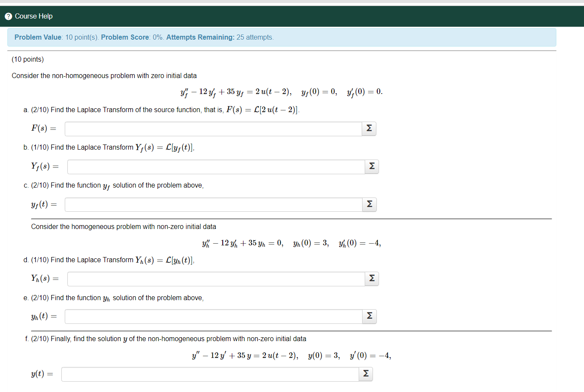Focus the Y_h(s) answer input box

coord(216,279)
